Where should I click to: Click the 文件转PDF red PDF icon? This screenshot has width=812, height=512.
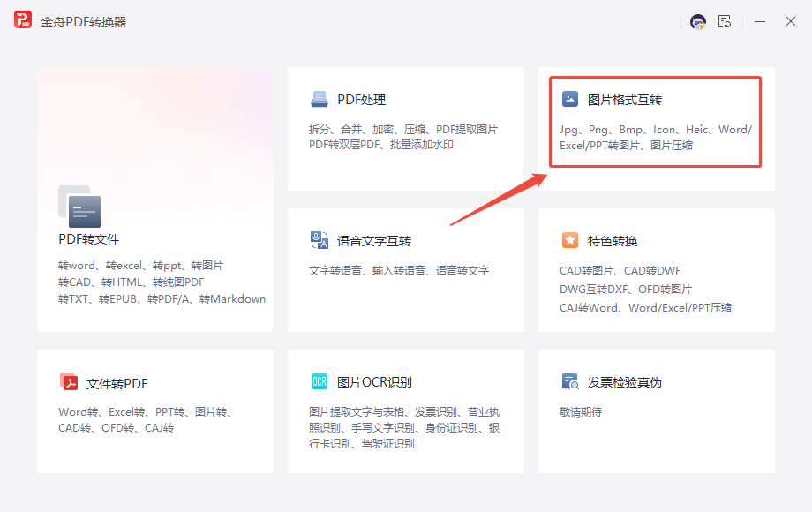68,381
